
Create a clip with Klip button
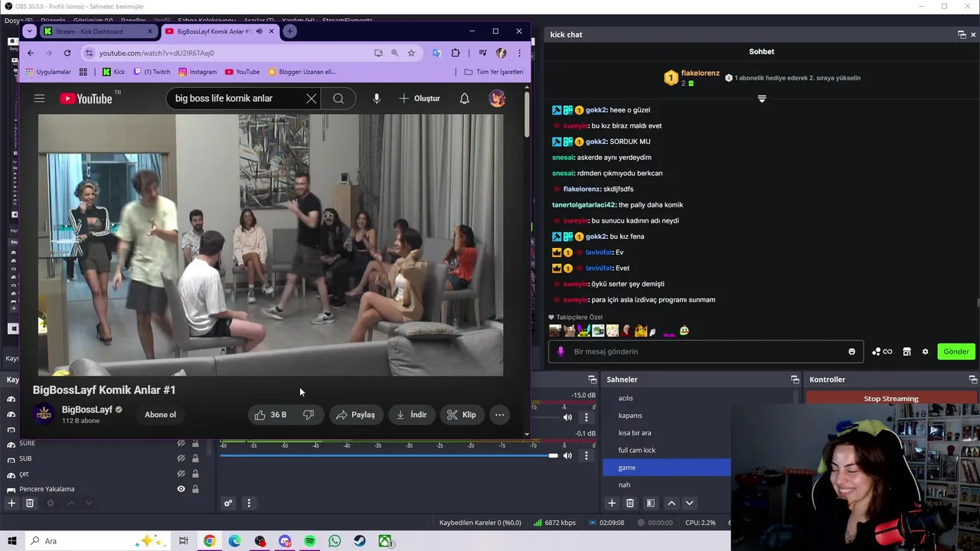click(462, 415)
